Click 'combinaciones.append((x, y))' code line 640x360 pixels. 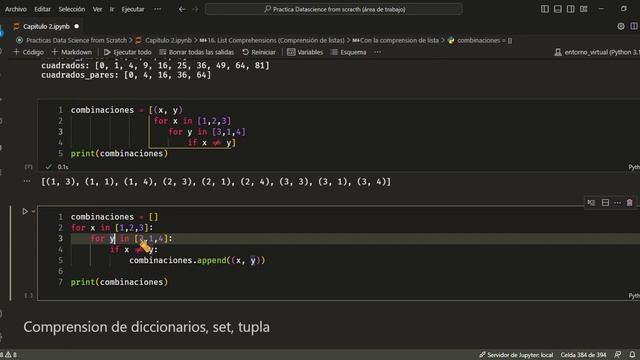[197, 260]
